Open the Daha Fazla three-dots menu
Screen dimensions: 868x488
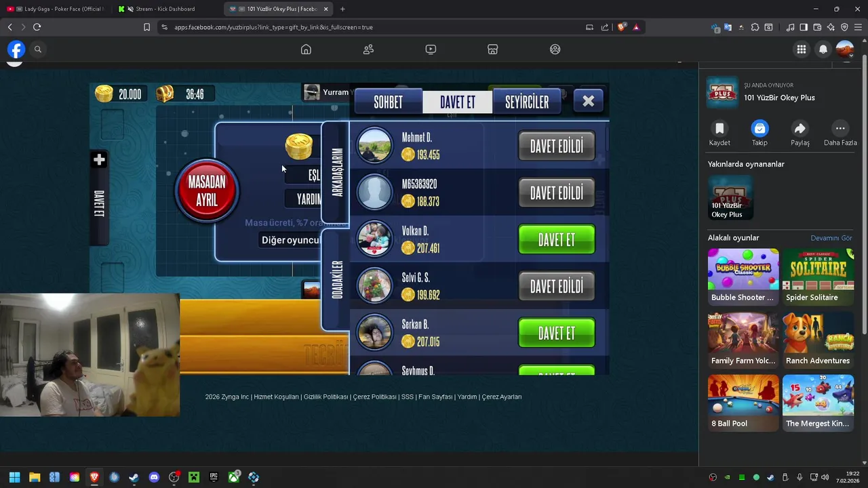(840, 128)
